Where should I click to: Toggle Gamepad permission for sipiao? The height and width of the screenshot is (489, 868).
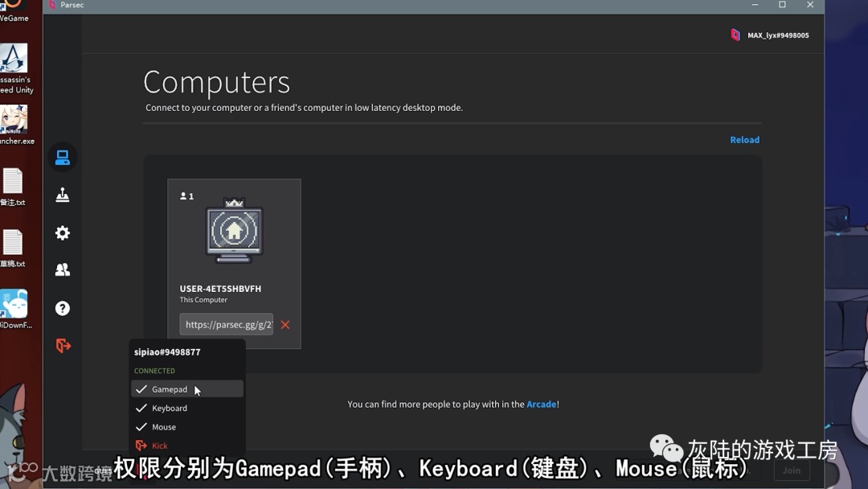pyautogui.click(x=187, y=389)
